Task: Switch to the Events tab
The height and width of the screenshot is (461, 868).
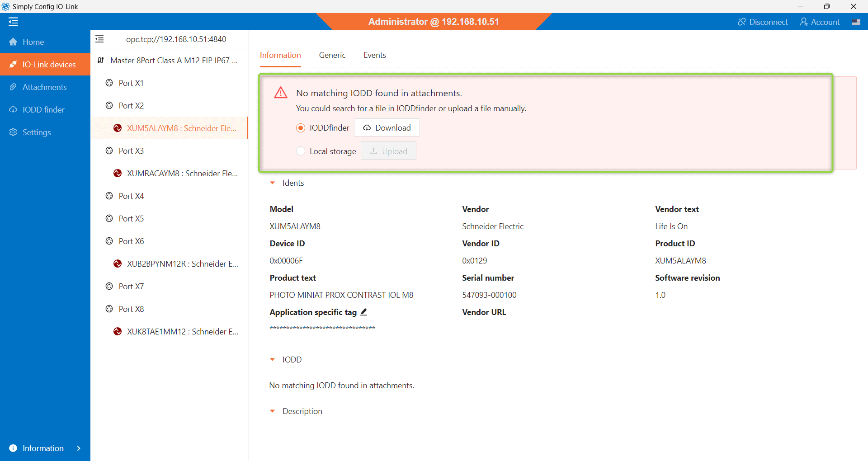Action: coord(374,55)
